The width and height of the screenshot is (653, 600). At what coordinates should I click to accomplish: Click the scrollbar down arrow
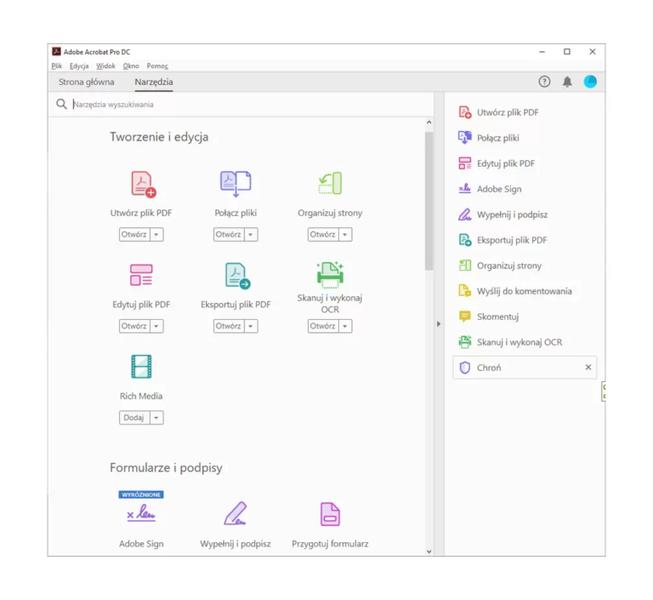pos(429,552)
